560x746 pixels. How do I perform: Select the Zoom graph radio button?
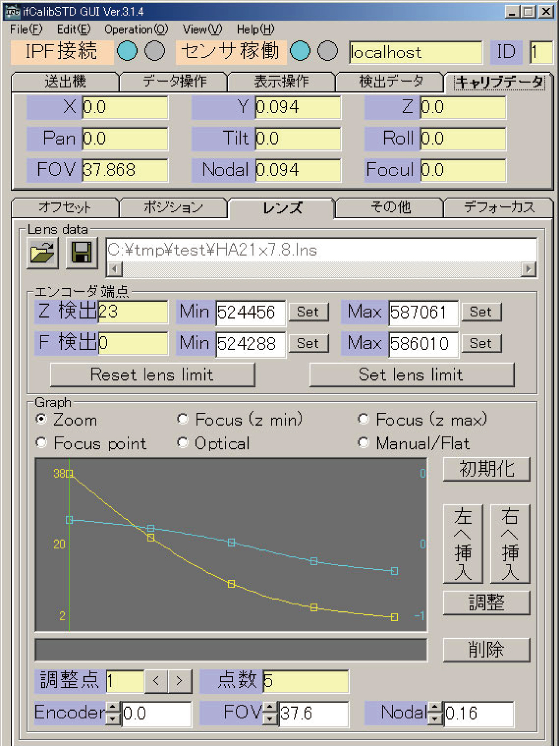(42, 419)
